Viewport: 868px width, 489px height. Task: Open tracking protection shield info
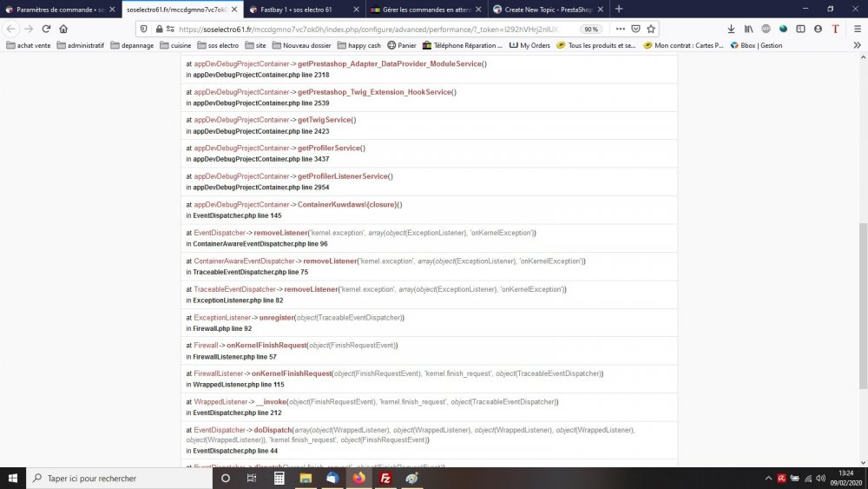(x=144, y=29)
